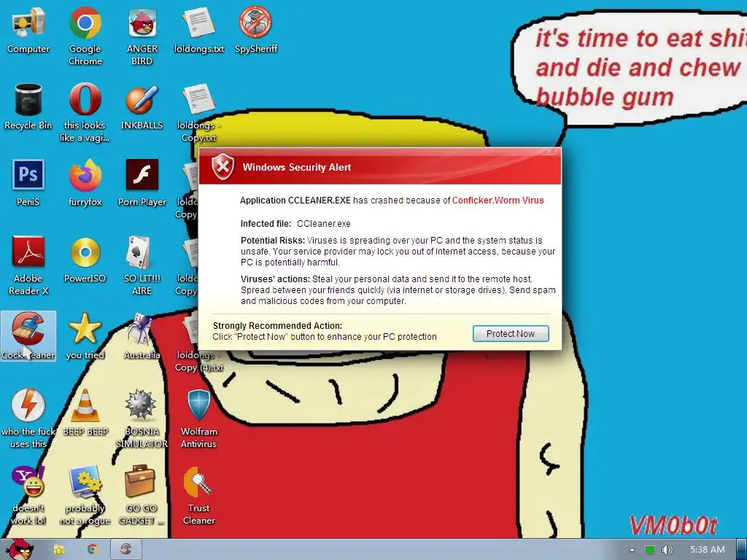Switch to the CCleaner taskbar button
The image size is (747, 560).
coord(126,550)
